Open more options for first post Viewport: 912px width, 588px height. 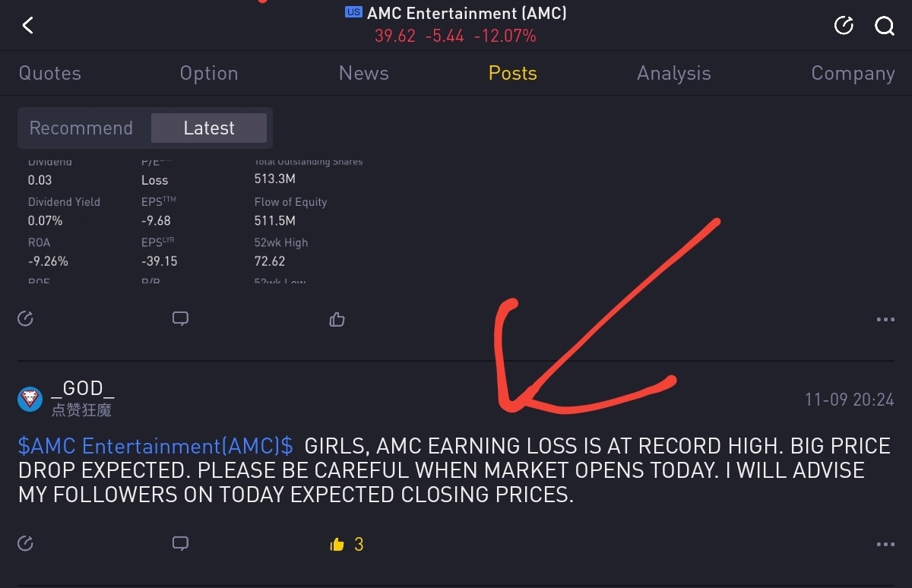(x=885, y=320)
